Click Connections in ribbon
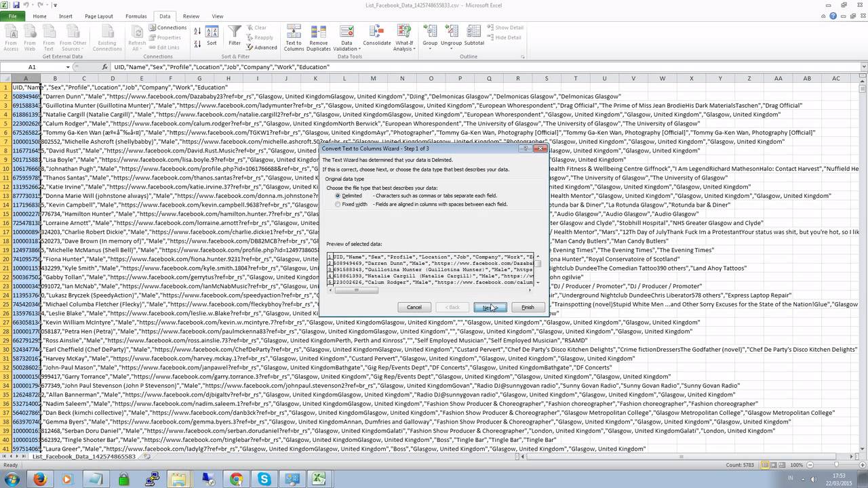Image resolution: width=868 pixels, height=488 pixels. [167, 28]
